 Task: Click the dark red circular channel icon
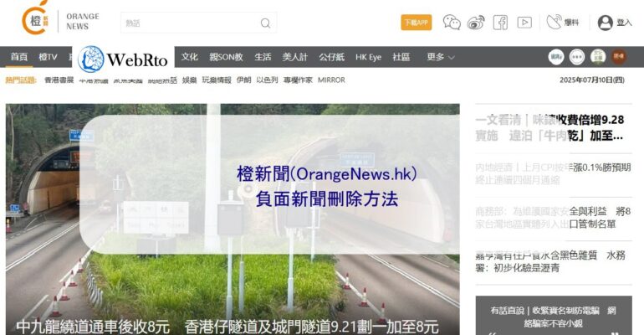(619, 57)
